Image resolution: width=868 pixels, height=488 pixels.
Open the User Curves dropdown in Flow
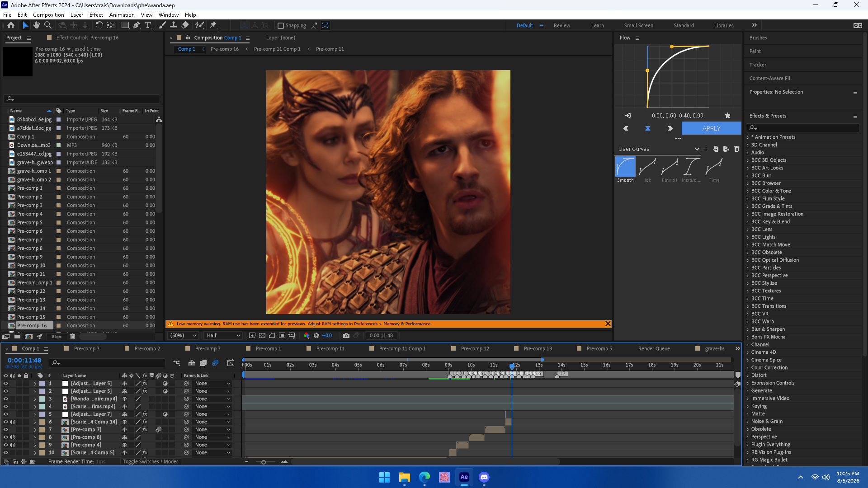pyautogui.click(x=658, y=149)
